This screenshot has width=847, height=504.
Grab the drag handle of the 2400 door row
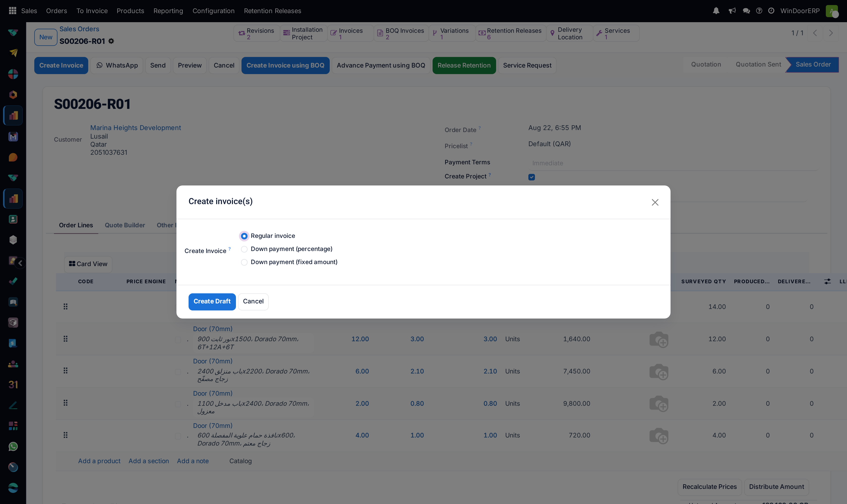pos(66,370)
